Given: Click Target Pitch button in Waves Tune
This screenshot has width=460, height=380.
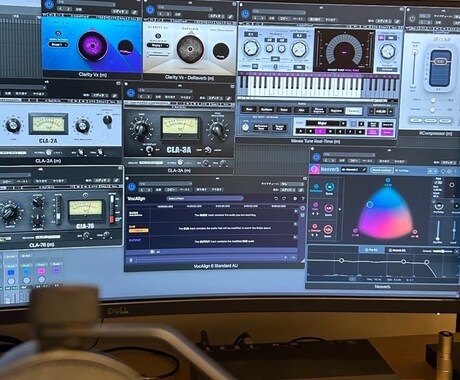Looking at the screenshot, I should pos(279,127).
